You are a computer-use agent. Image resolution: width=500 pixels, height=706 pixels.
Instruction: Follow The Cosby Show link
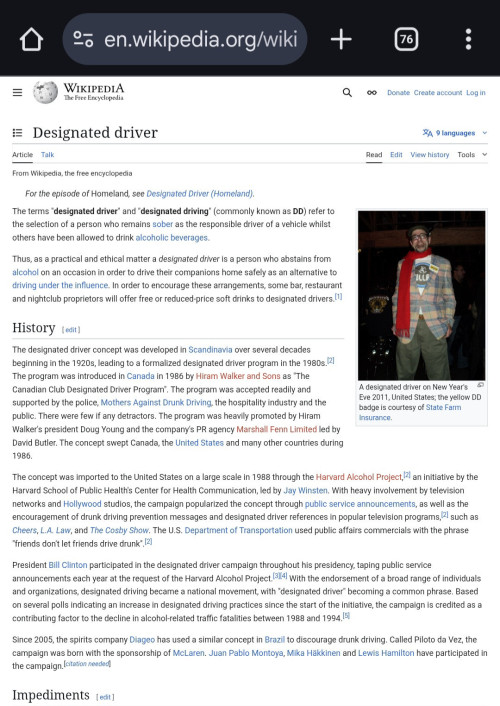119,530
